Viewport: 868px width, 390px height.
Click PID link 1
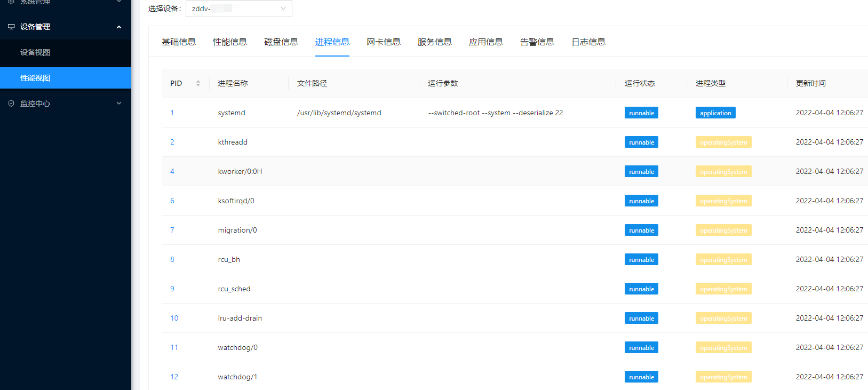click(172, 113)
